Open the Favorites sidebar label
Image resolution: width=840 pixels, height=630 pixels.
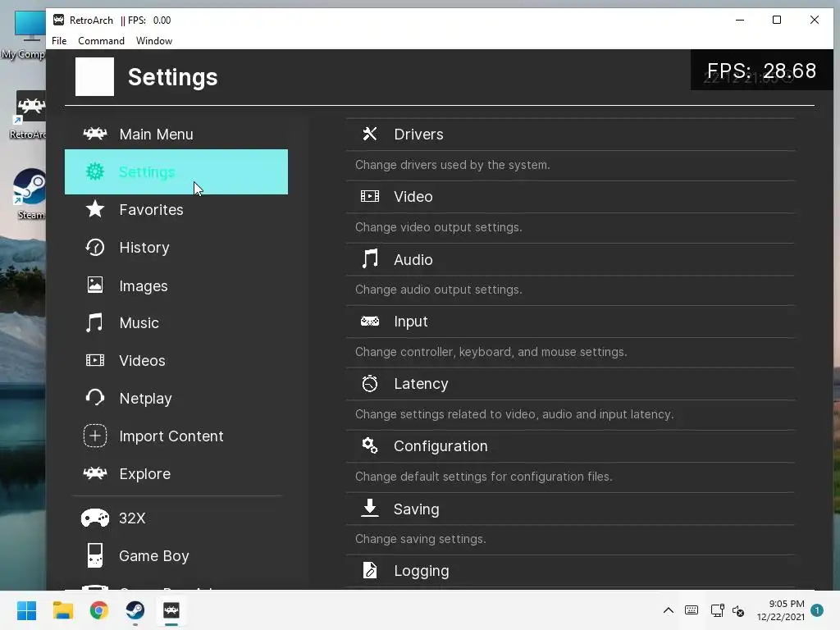click(x=151, y=209)
